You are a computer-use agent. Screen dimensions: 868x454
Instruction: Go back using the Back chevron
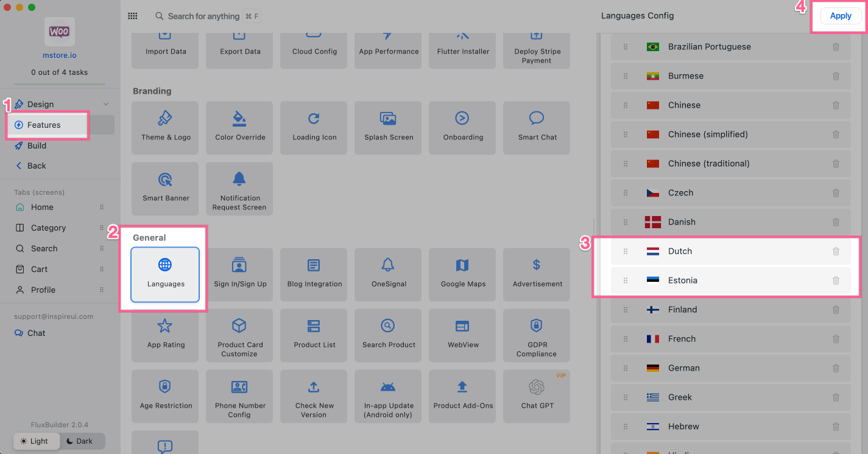[x=19, y=166]
